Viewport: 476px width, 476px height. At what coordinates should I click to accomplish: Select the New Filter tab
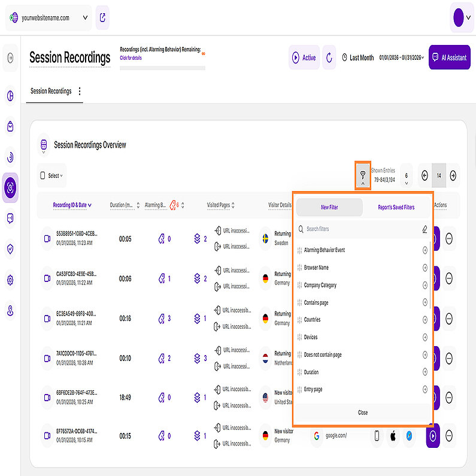click(329, 207)
